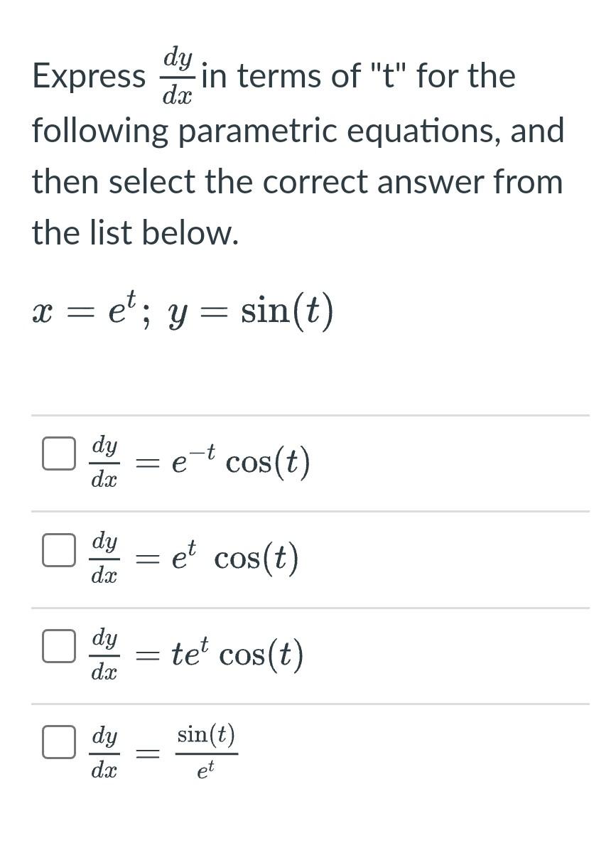
Task: Click the formula e^-t cos(t)
Action: (x=242, y=461)
